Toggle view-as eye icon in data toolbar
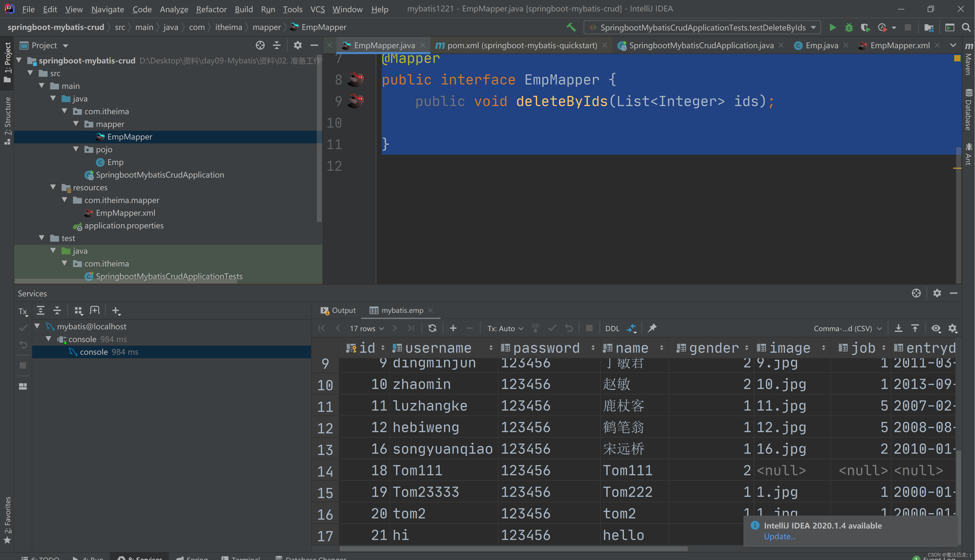 pyautogui.click(x=936, y=328)
